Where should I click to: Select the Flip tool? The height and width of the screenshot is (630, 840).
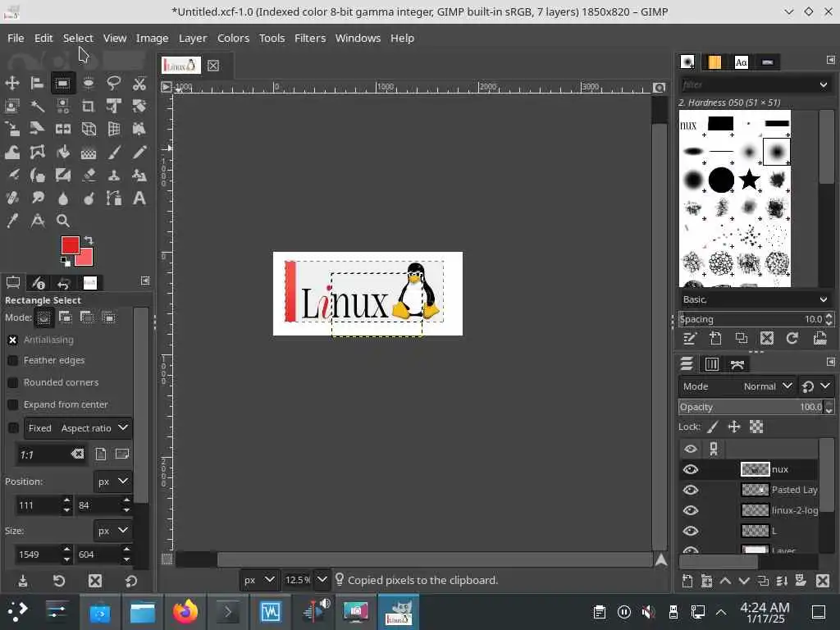click(62, 129)
